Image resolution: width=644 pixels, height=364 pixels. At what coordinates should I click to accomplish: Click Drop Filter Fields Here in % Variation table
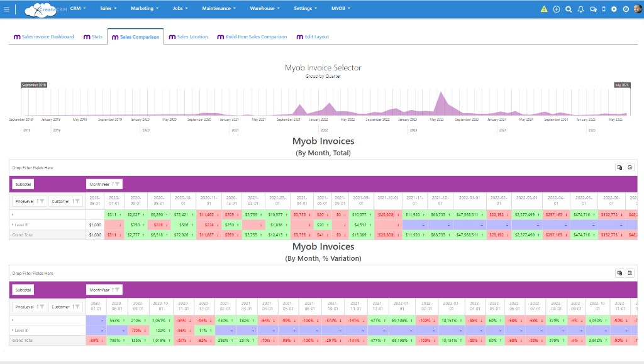tap(33, 273)
